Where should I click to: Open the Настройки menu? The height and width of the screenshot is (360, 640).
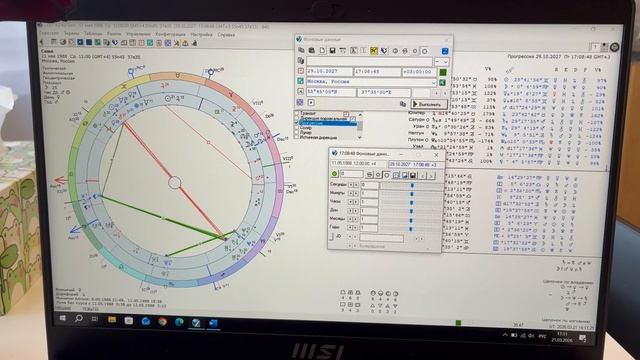pos(201,34)
